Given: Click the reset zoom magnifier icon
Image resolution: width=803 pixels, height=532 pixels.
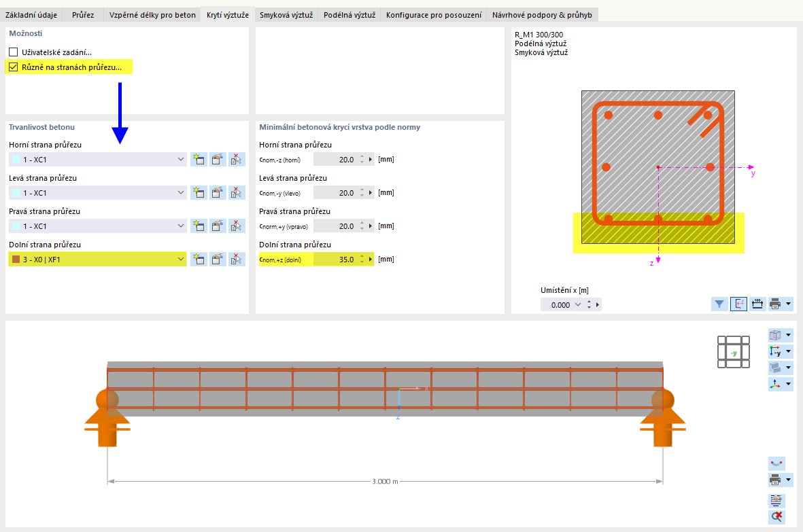Looking at the screenshot, I should 776,516.
